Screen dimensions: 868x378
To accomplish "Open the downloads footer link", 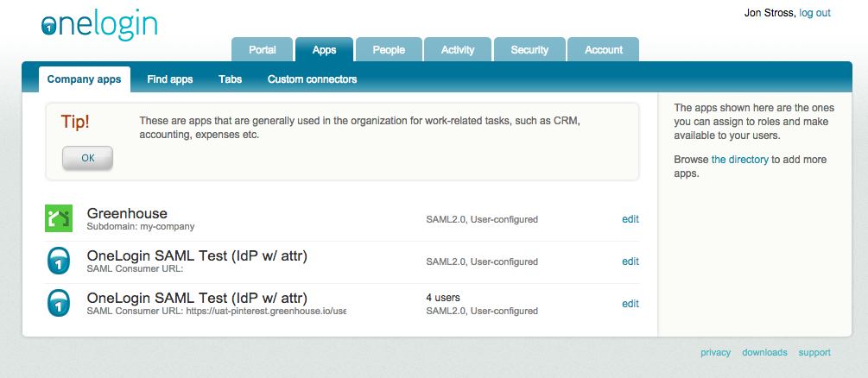I will 764,352.
